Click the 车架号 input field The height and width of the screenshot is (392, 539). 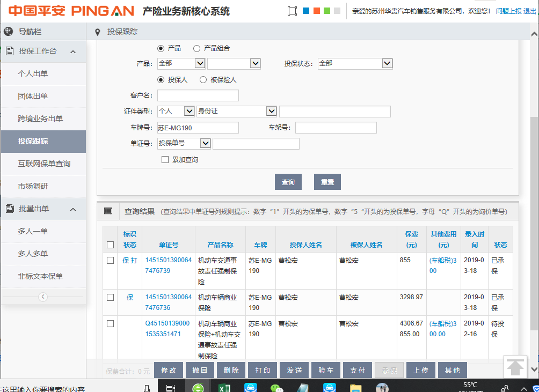[x=336, y=128]
